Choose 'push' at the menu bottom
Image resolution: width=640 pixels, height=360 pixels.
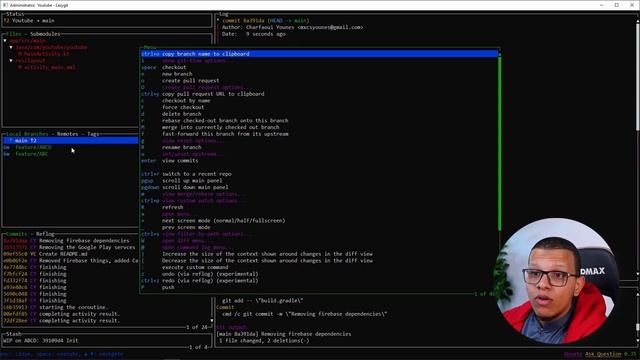pos(168,287)
